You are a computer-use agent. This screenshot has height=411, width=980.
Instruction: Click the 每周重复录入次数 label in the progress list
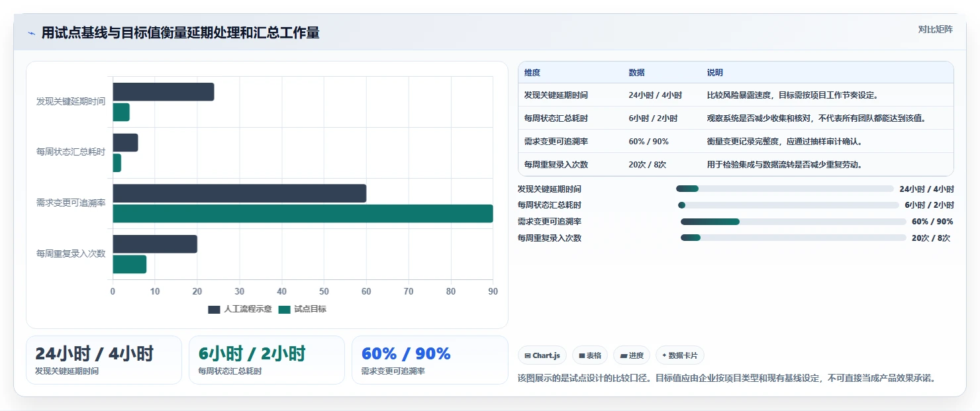click(550, 239)
